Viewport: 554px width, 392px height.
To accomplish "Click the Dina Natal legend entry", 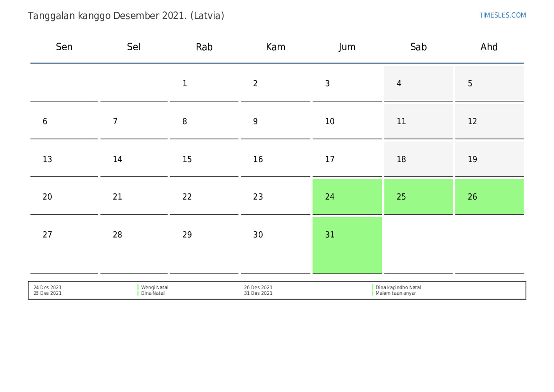I will [x=153, y=293].
